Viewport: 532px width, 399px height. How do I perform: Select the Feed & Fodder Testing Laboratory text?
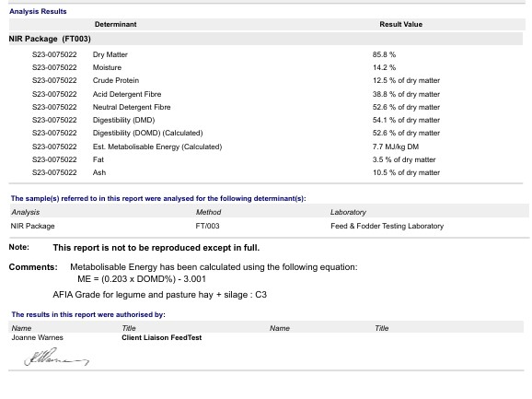[387, 226]
